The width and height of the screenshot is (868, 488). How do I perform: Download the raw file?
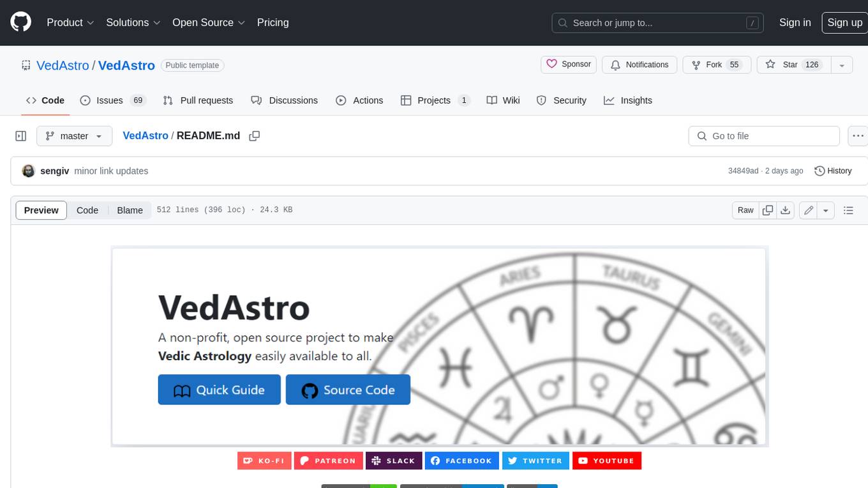(786, 210)
